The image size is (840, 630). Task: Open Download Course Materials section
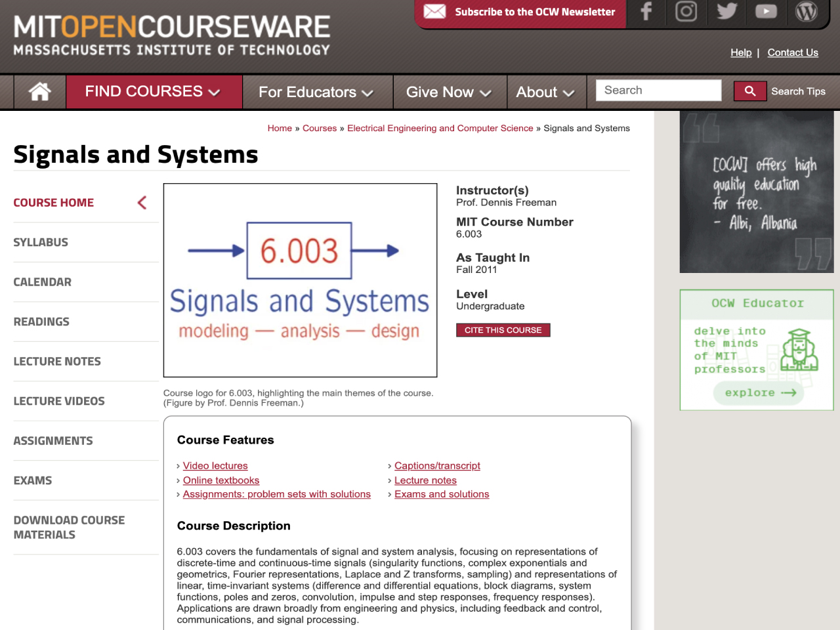[x=69, y=527]
